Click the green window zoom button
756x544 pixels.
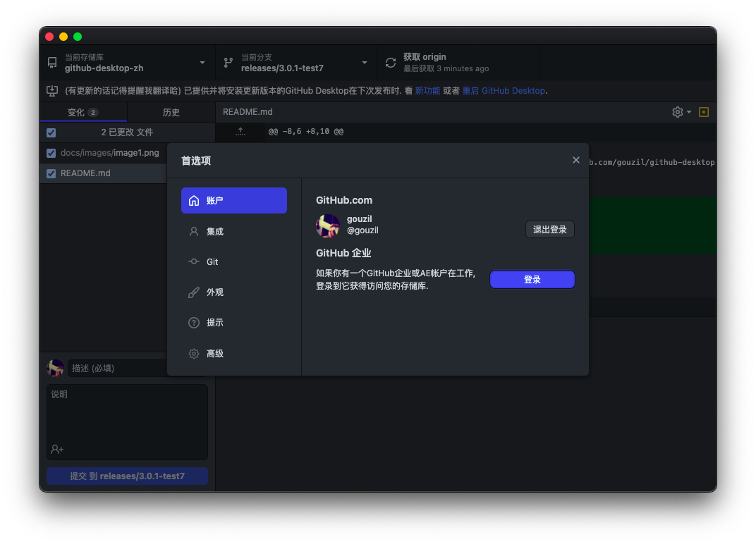[x=78, y=37]
